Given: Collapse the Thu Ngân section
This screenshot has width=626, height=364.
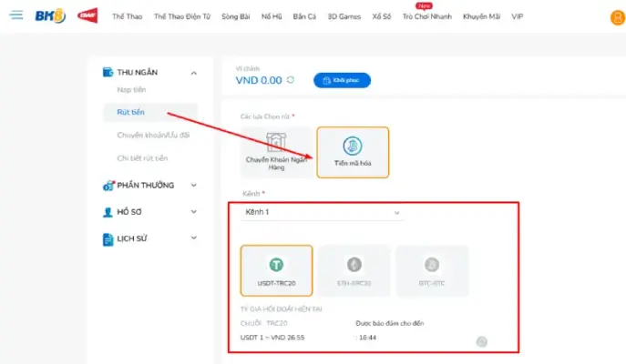Looking at the screenshot, I should click(193, 73).
